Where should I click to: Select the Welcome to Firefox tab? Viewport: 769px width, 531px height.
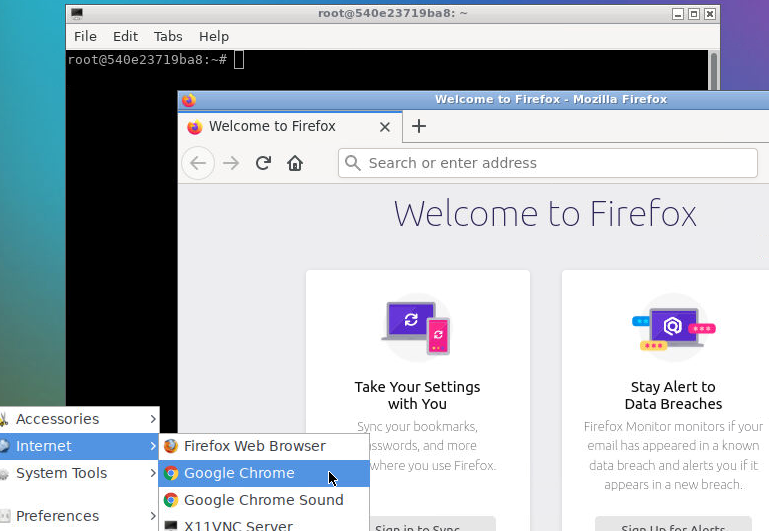click(290, 127)
